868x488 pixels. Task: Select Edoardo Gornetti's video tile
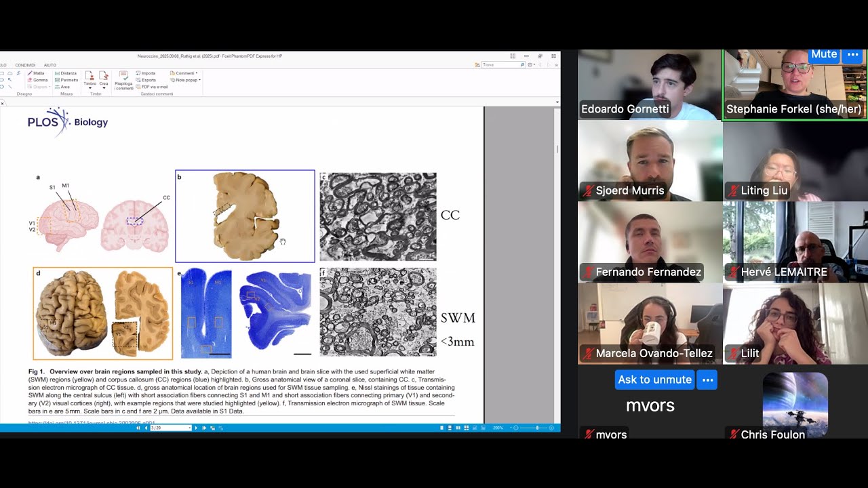point(650,85)
